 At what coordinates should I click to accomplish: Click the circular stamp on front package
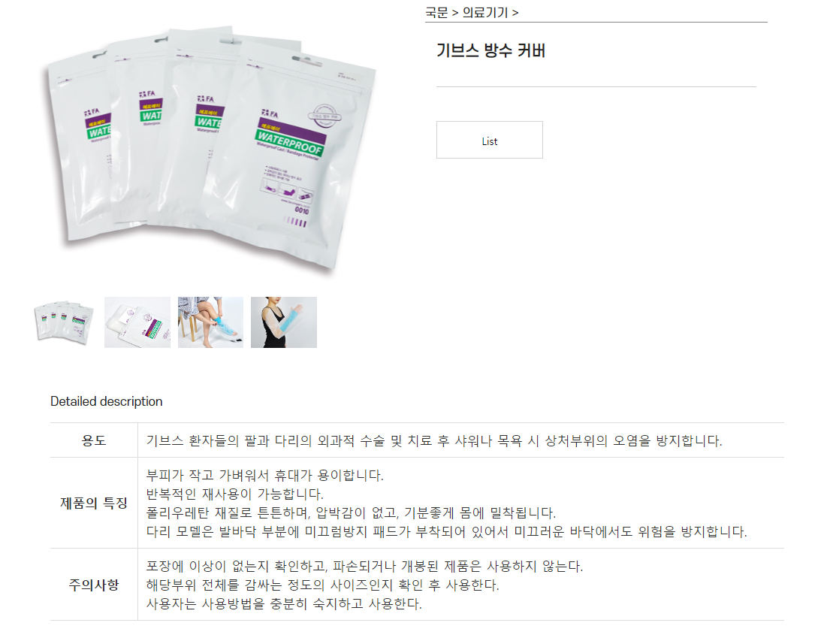[x=324, y=116]
